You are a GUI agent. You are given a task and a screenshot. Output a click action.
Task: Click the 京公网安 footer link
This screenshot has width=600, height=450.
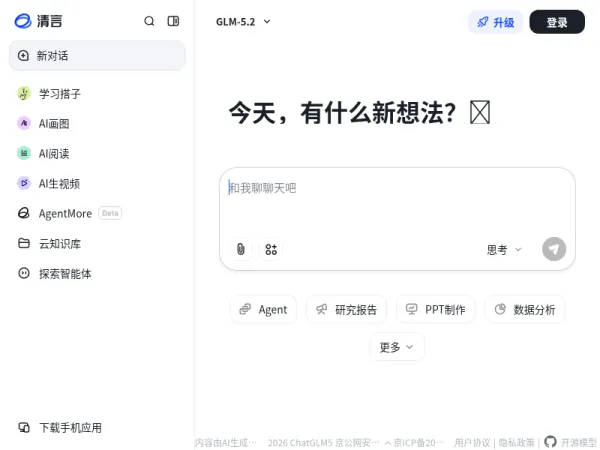pyautogui.click(x=357, y=443)
